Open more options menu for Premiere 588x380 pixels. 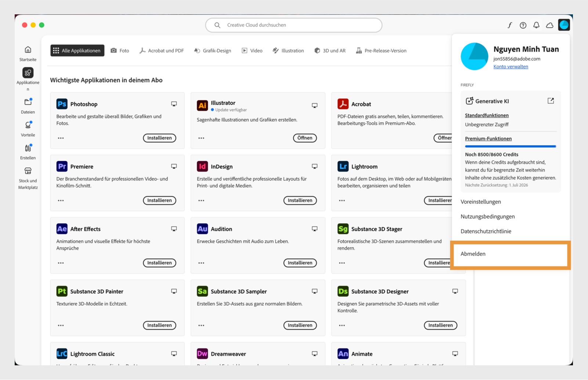[61, 201]
